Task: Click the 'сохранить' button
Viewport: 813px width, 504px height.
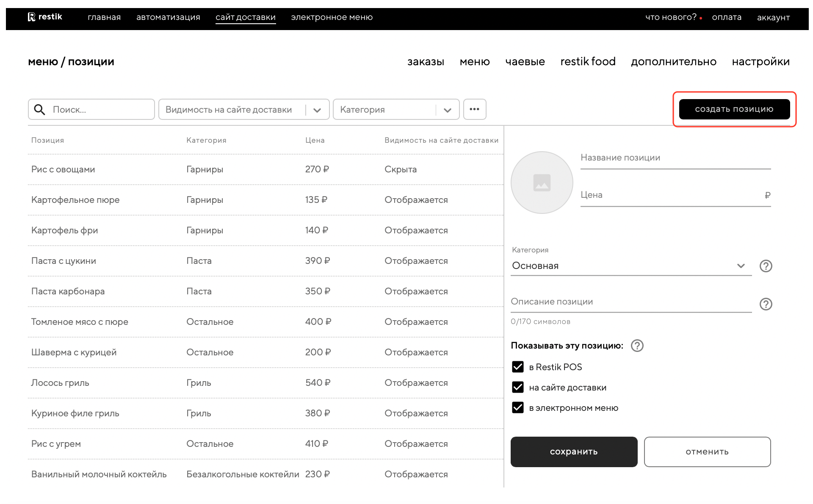Action: pyautogui.click(x=574, y=452)
